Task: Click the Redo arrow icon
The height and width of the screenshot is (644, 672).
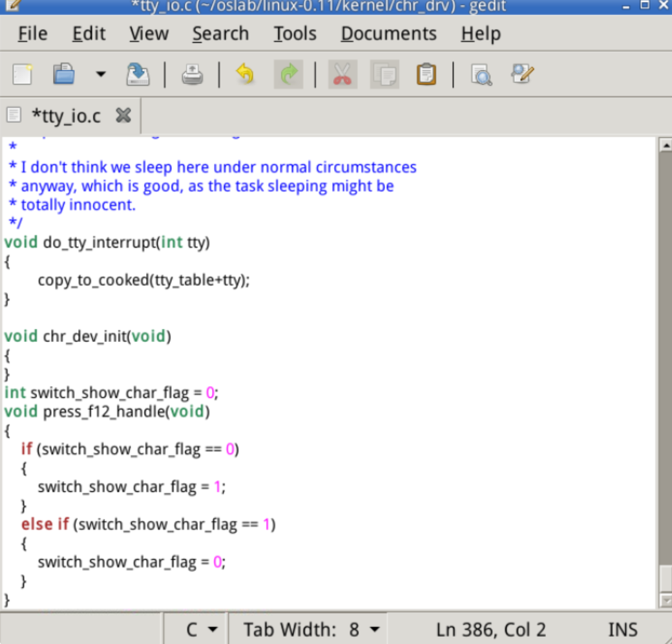Action: (x=288, y=74)
